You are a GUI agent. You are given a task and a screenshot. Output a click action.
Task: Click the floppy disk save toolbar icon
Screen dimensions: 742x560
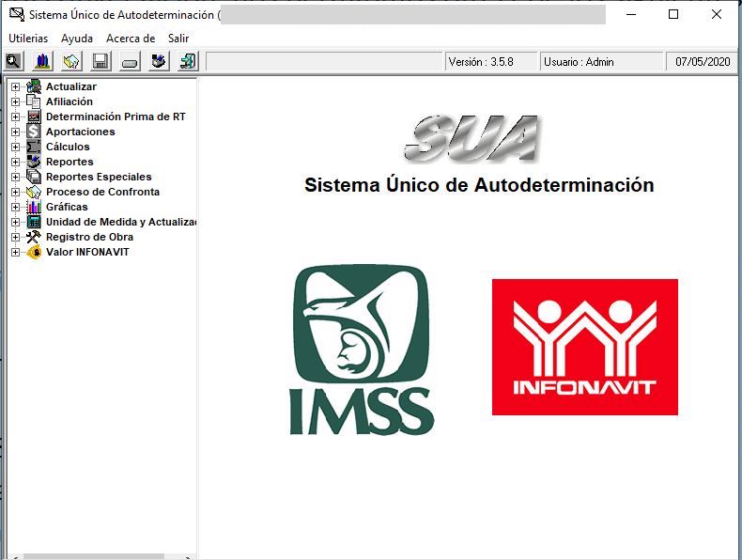click(100, 62)
